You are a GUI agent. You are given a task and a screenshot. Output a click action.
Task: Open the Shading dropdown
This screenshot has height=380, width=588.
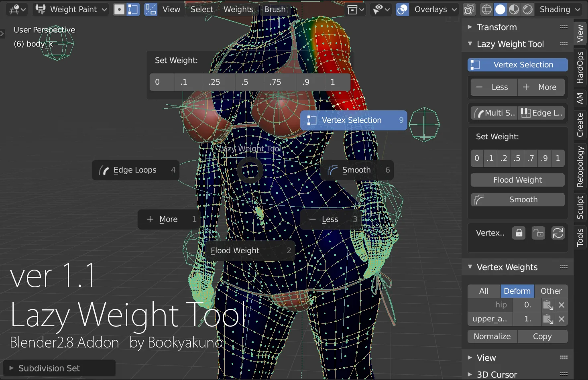(x=558, y=9)
